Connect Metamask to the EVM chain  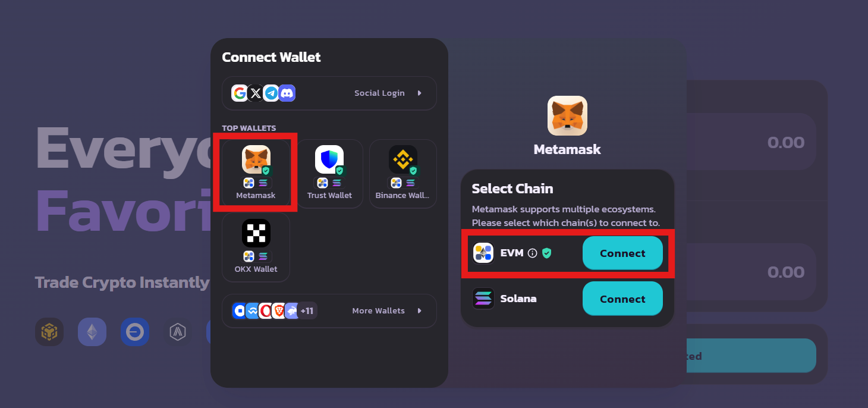[622, 253]
